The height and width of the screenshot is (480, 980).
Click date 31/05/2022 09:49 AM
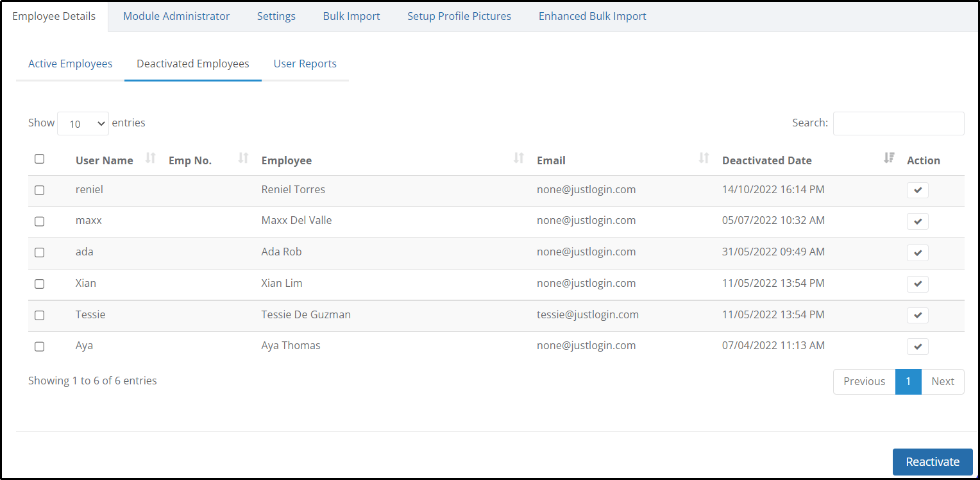click(773, 252)
